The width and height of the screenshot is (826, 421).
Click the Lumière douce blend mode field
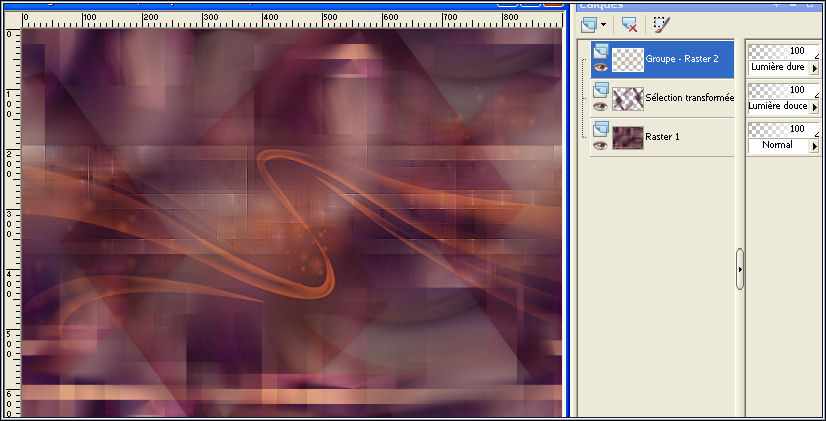click(x=779, y=106)
